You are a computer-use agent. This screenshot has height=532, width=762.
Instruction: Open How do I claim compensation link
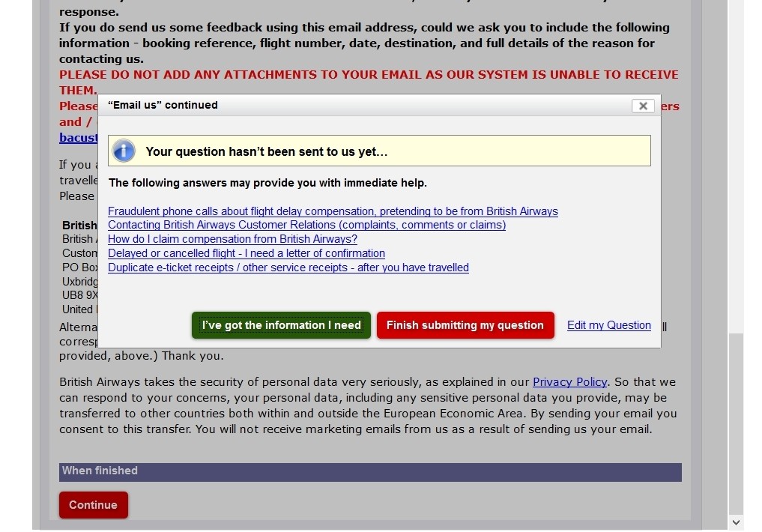[x=232, y=239]
